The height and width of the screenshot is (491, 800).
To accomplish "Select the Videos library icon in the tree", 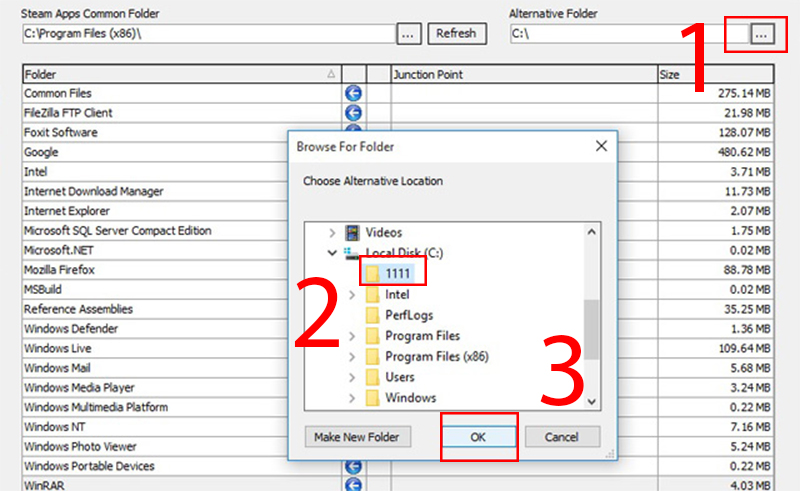I will tap(352, 233).
